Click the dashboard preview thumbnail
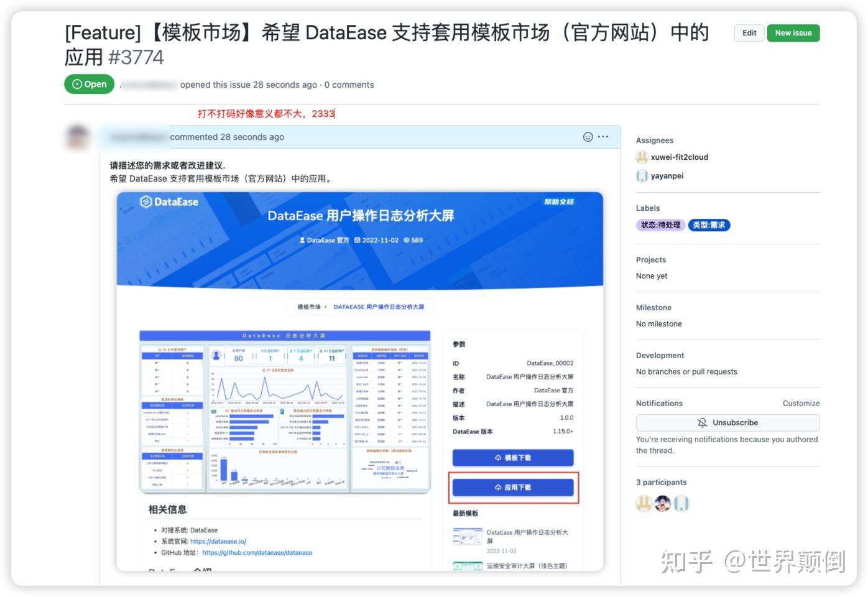The height and width of the screenshot is (597, 868). 285,412
